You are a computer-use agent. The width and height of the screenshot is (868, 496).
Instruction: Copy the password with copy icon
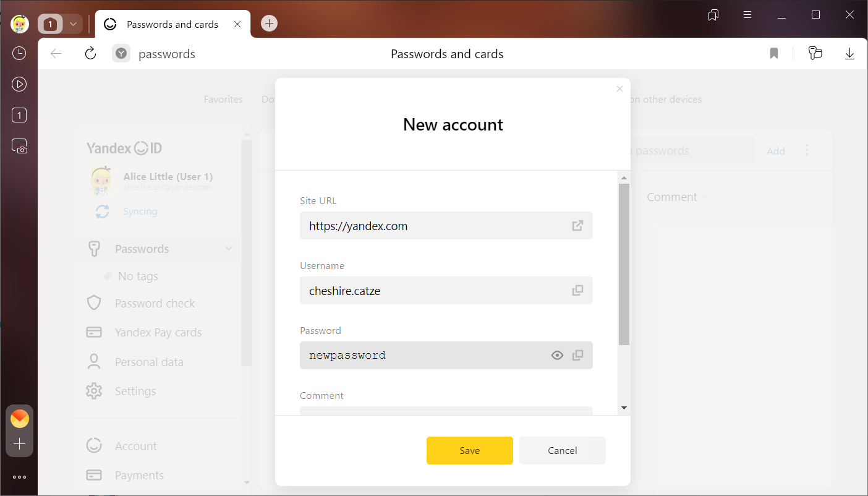click(577, 356)
